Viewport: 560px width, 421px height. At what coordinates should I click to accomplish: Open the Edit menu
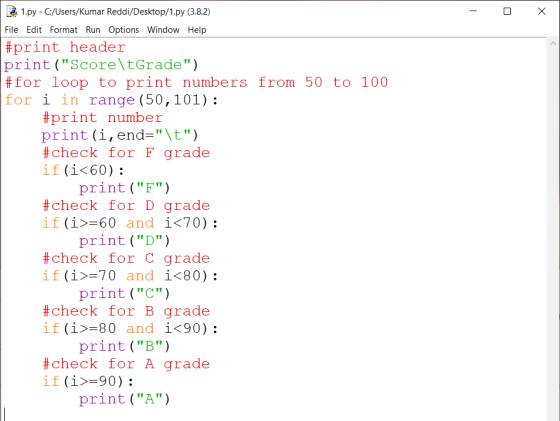pyautogui.click(x=34, y=30)
